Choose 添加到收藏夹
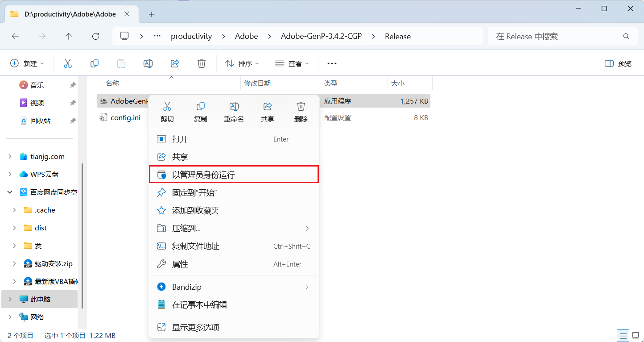Viewport: 644px width, 342px height. pyautogui.click(x=234, y=210)
